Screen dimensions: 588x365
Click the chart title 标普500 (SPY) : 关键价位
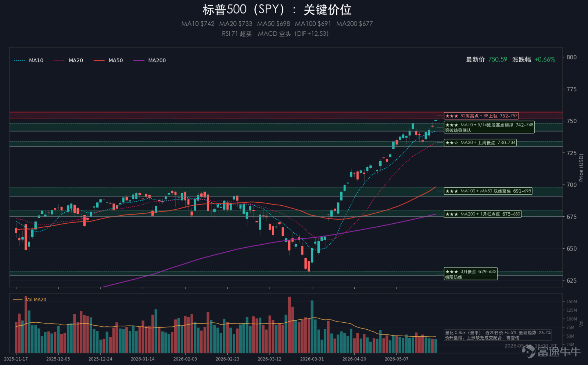pyautogui.click(x=277, y=10)
